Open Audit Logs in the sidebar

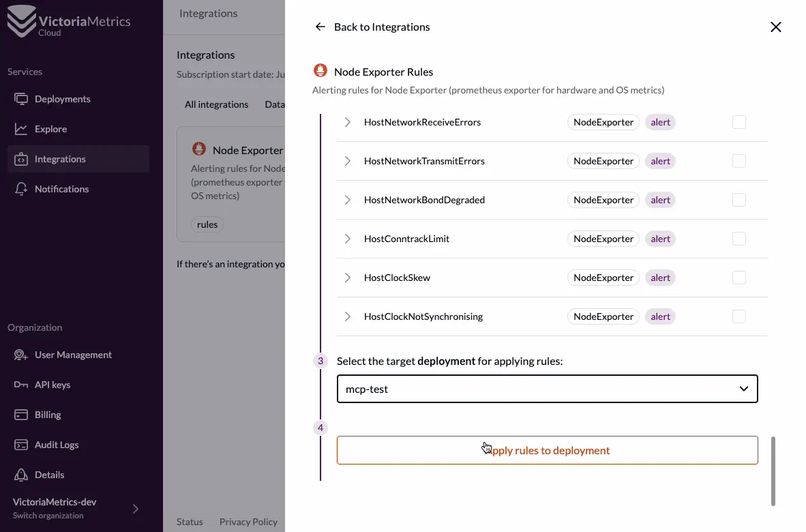pos(78,445)
